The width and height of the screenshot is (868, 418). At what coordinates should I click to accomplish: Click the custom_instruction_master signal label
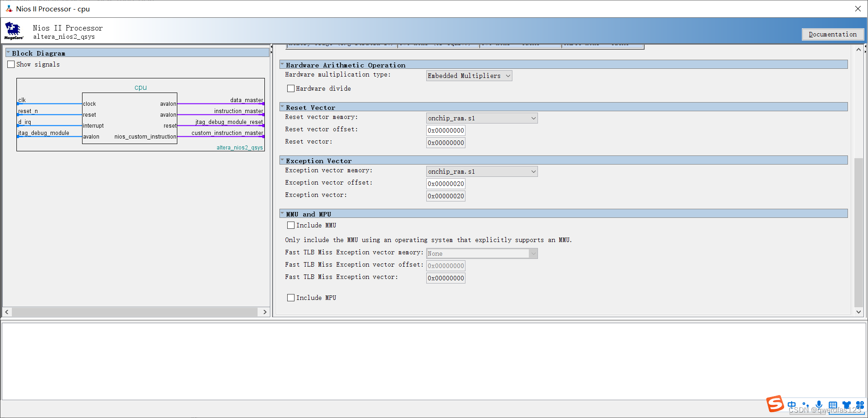point(227,133)
